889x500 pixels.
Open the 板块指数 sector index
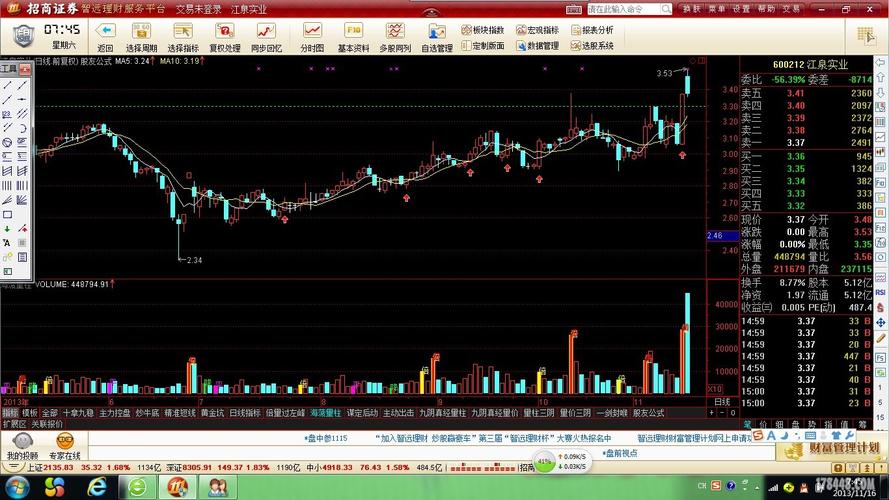click(482, 30)
